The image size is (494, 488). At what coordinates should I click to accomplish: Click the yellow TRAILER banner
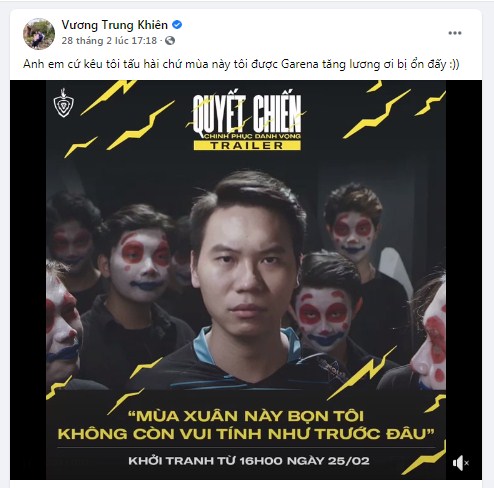pyautogui.click(x=247, y=145)
